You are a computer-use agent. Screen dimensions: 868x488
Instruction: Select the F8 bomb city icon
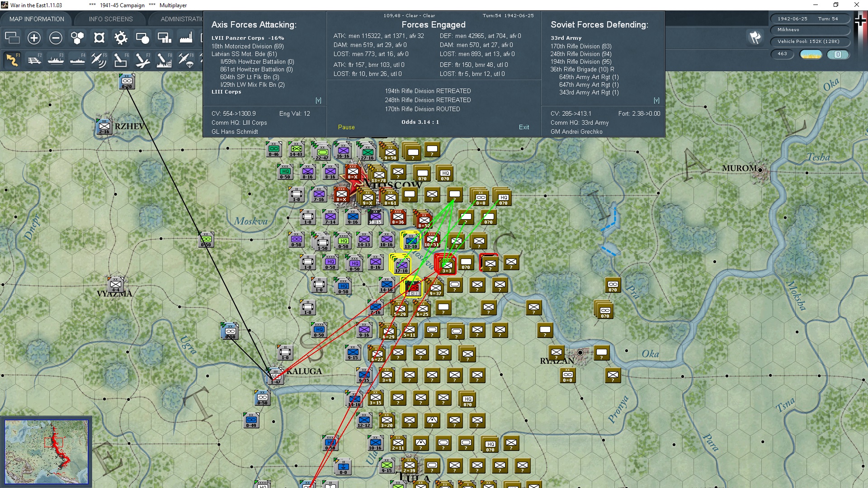(x=164, y=60)
